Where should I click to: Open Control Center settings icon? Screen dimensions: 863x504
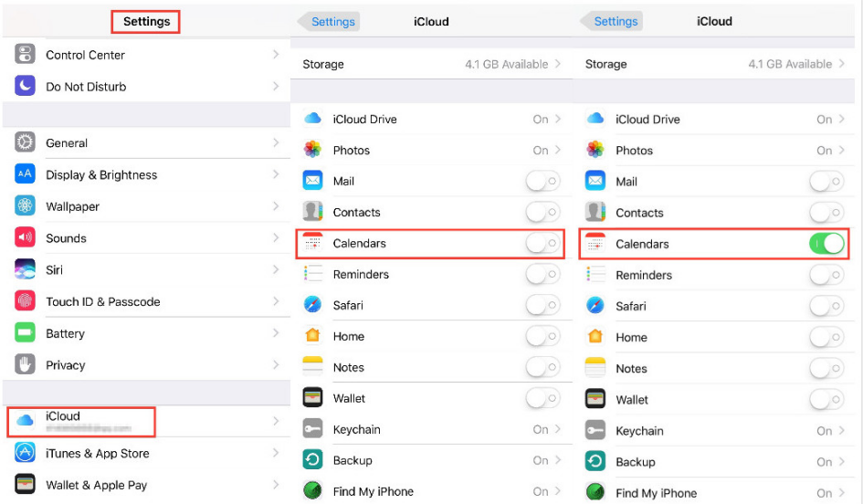[x=25, y=54]
